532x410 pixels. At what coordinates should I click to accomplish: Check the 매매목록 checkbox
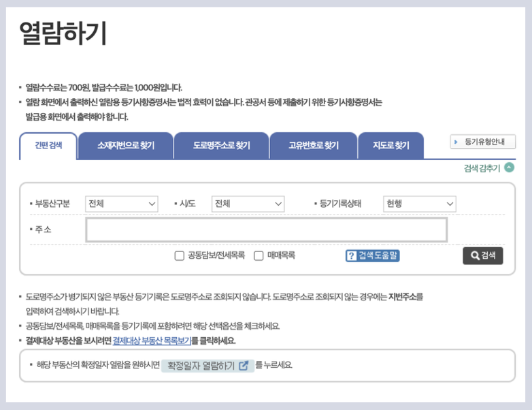(x=259, y=255)
